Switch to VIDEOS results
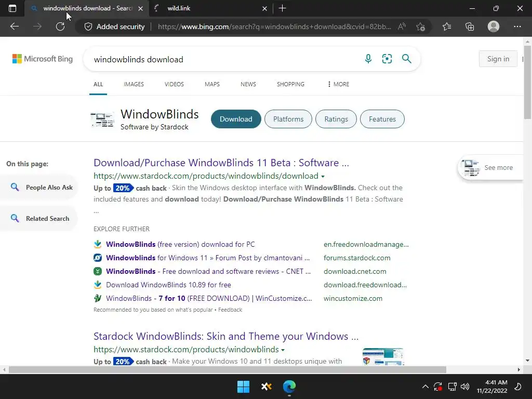532x399 pixels. pos(174,84)
